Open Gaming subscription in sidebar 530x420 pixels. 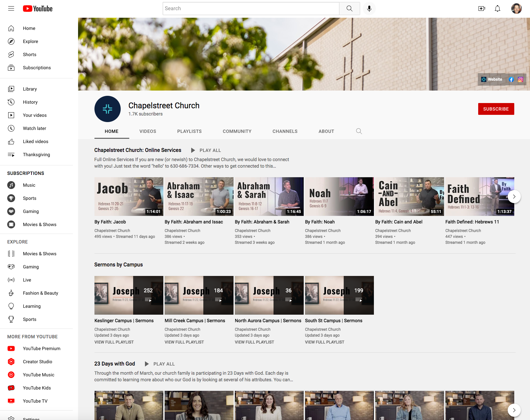click(36, 211)
